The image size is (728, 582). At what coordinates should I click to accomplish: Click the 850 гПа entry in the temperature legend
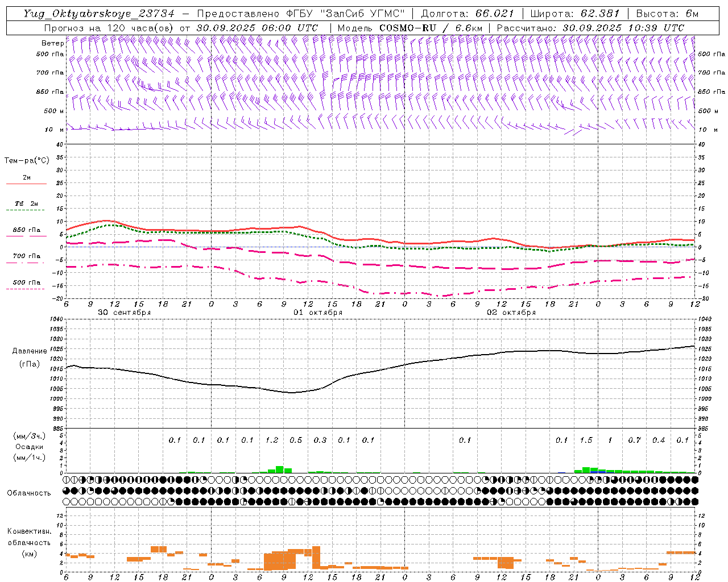point(26,230)
